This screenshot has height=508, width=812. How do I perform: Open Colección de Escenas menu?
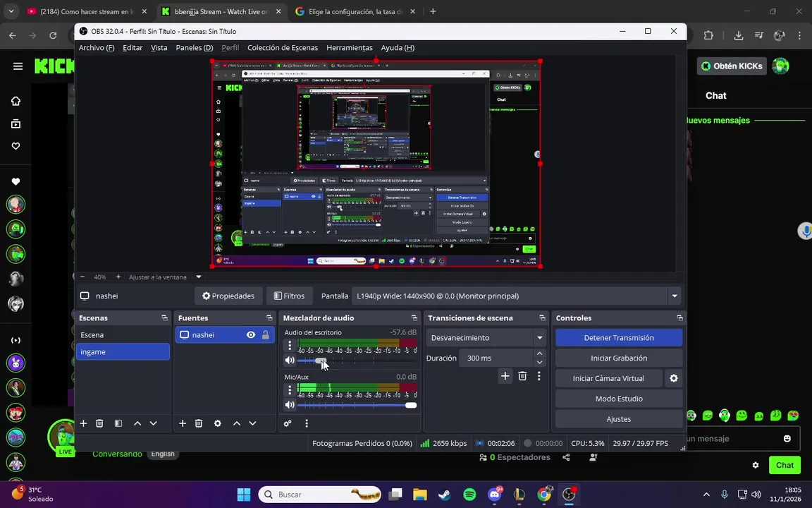point(283,48)
